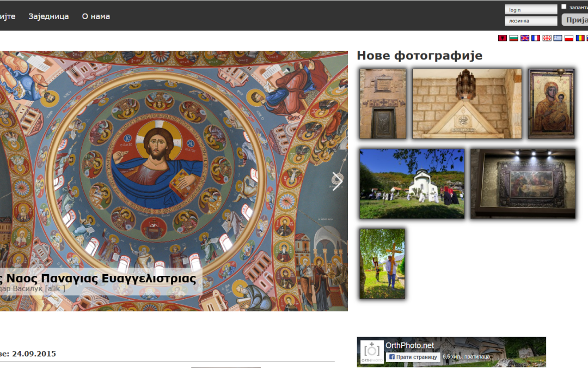This screenshot has height=368, width=588.
Task: Focus the login input field
Action: 531,9
